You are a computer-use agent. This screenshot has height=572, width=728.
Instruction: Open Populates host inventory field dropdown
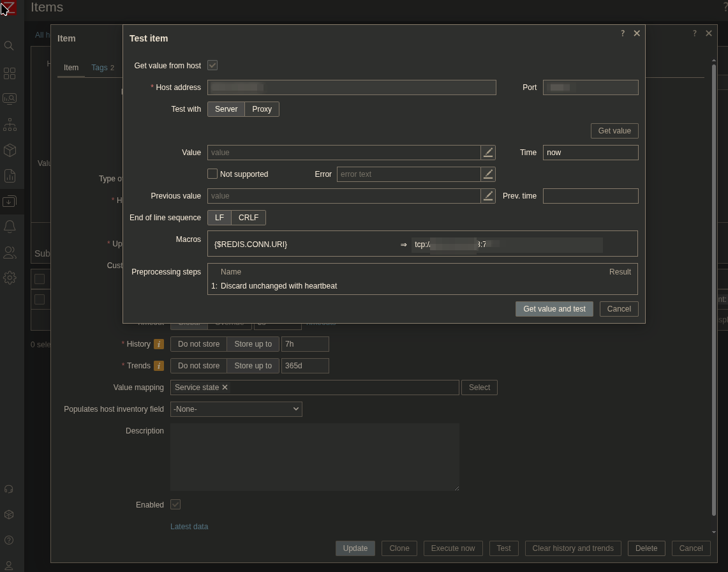tap(236, 409)
